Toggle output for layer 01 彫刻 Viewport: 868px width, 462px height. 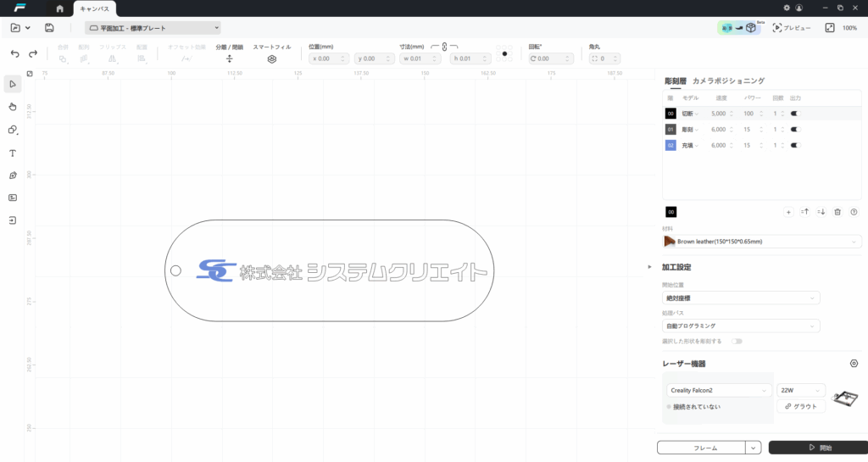[795, 130]
